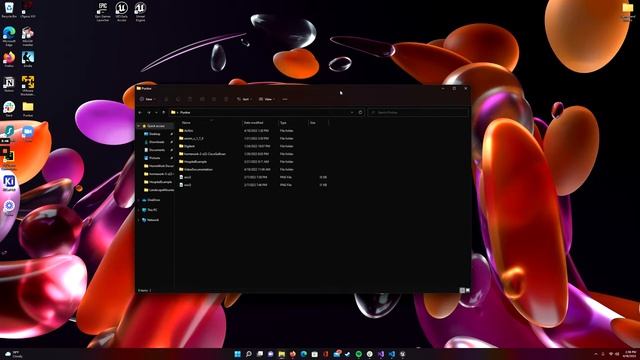The height and width of the screenshot is (360, 640).
Task: Open the Sort dropdown in Explorer toolbar
Action: coord(244,99)
